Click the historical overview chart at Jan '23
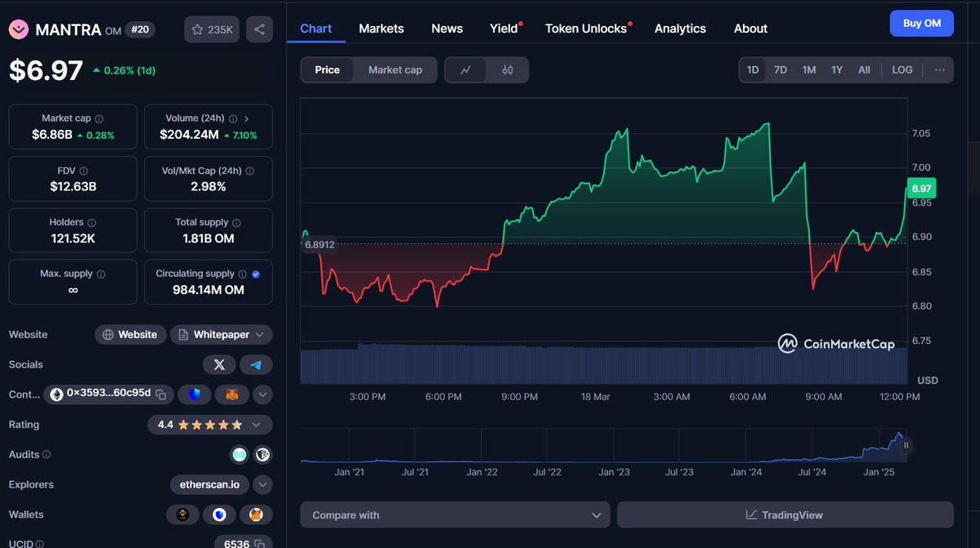This screenshot has height=548, width=980. tap(614, 446)
